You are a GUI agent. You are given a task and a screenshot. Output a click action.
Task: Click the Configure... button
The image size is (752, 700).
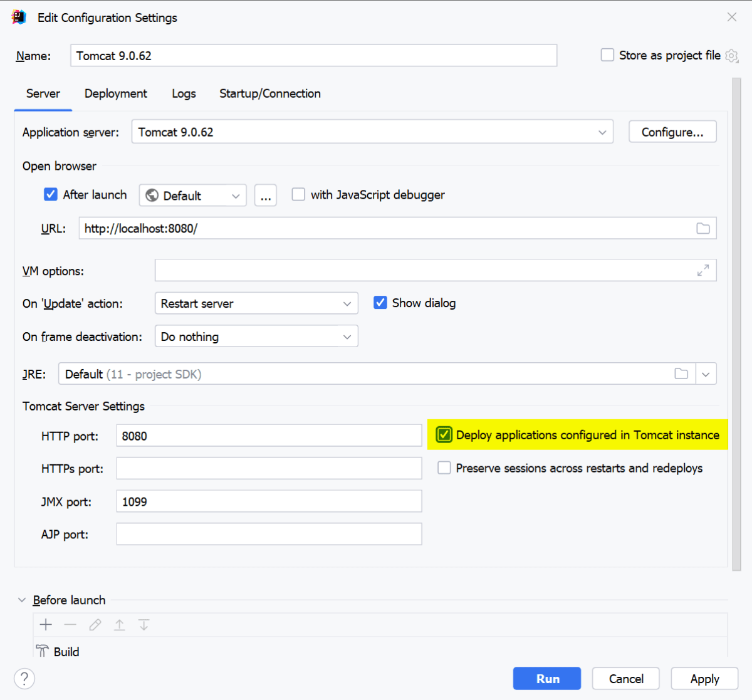pyautogui.click(x=672, y=132)
